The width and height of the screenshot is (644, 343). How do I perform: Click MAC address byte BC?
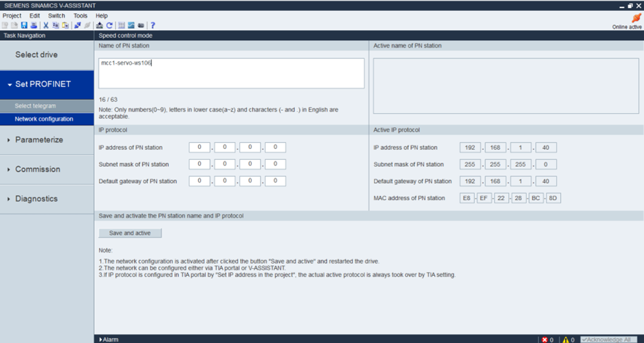(536, 198)
